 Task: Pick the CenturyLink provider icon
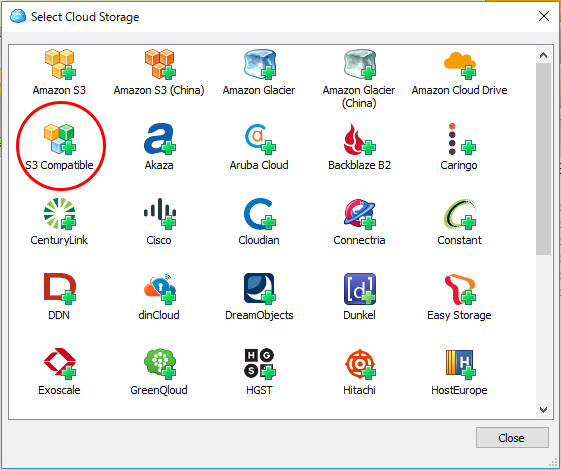[59, 214]
